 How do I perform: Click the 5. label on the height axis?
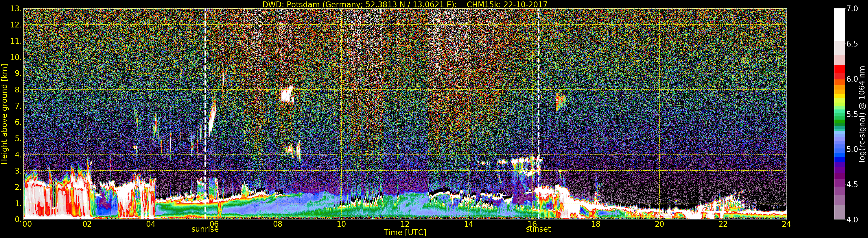(x=18, y=138)
